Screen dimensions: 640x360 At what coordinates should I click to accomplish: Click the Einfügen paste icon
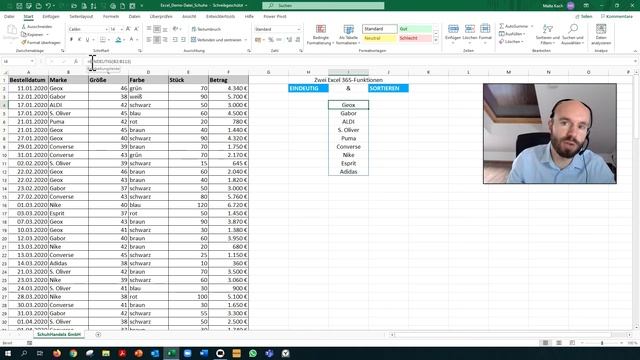click(x=11, y=30)
